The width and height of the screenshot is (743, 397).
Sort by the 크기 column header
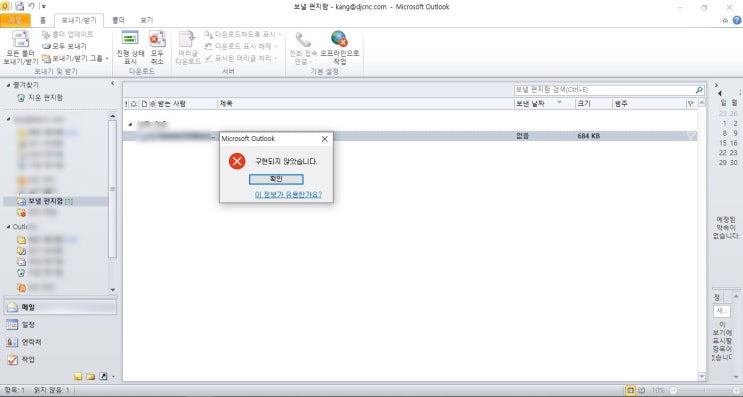click(x=594, y=103)
